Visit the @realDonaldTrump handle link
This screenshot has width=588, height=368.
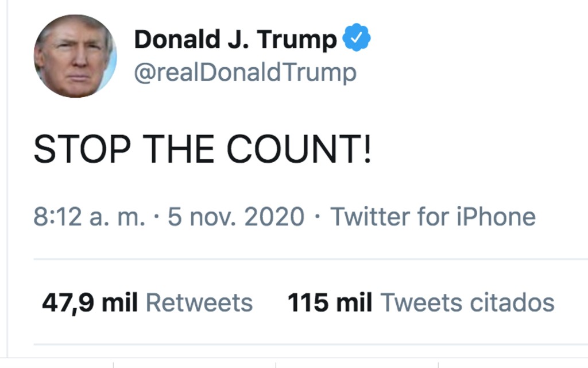coord(245,73)
